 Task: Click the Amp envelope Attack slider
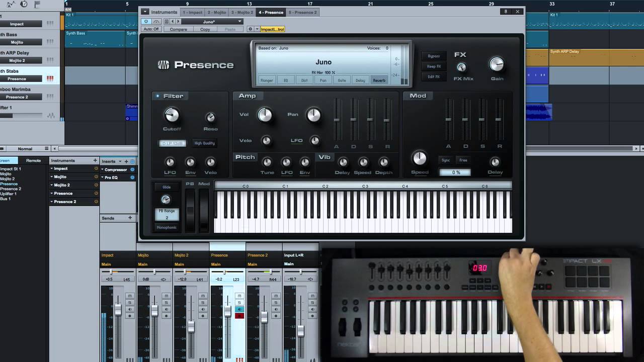(x=337, y=121)
